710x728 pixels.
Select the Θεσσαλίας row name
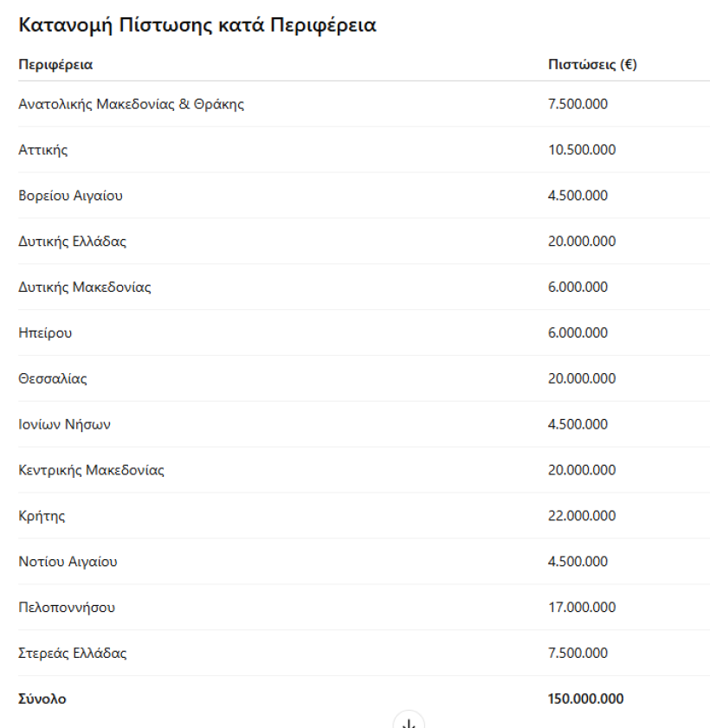tap(53, 379)
